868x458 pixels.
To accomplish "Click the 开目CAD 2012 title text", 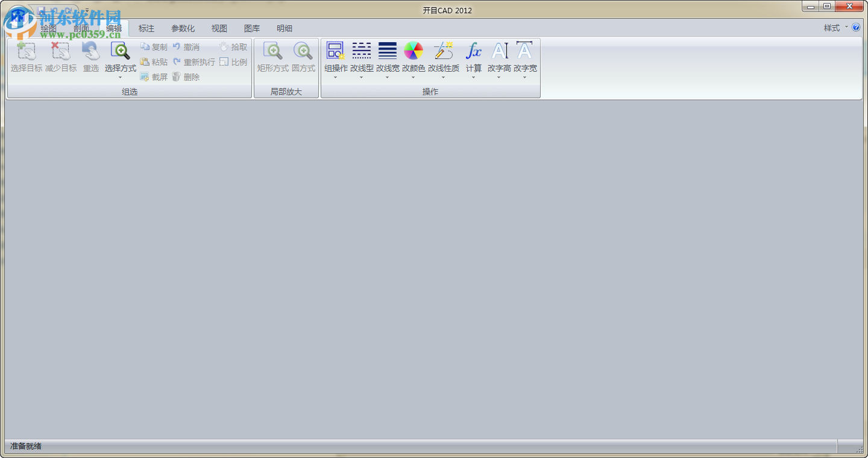I will pyautogui.click(x=447, y=10).
